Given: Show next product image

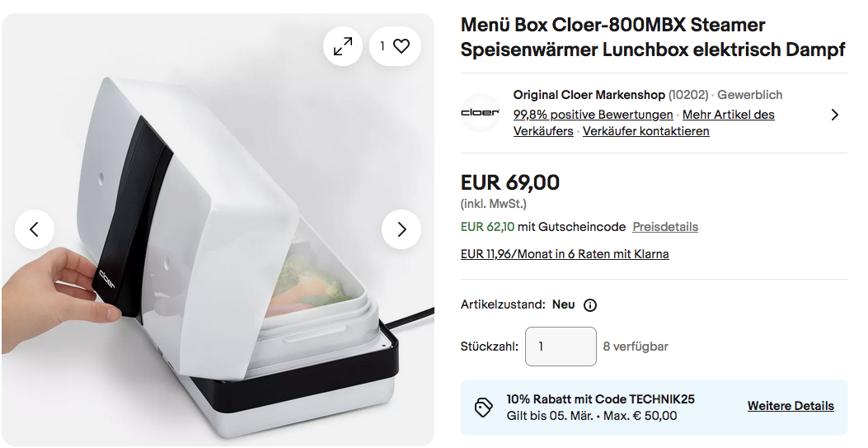Looking at the screenshot, I should pyautogui.click(x=401, y=229).
